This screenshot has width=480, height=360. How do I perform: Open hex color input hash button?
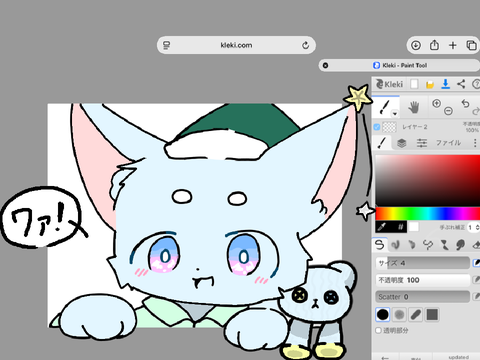[401, 227]
